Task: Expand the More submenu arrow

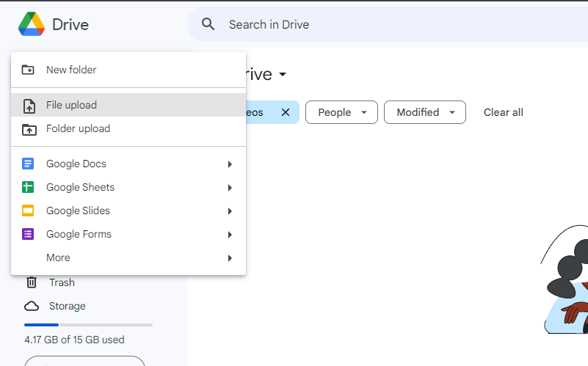Action: 230,258
